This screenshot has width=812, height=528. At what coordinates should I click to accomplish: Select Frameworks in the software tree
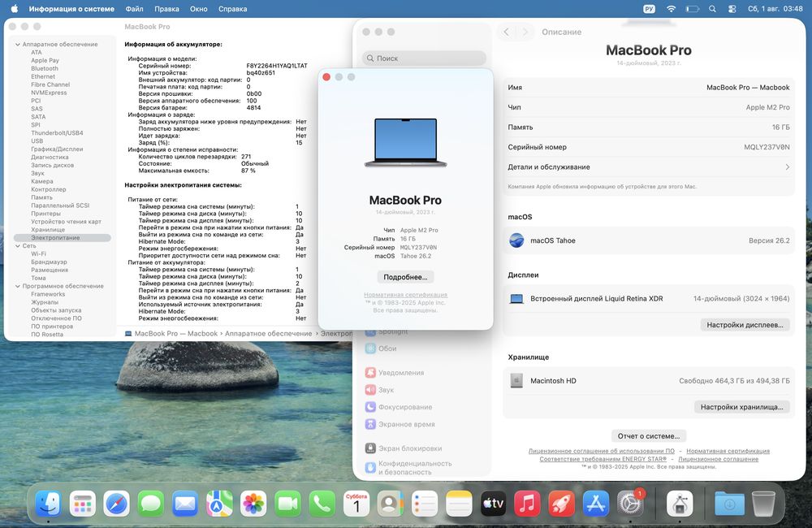tap(48, 294)
